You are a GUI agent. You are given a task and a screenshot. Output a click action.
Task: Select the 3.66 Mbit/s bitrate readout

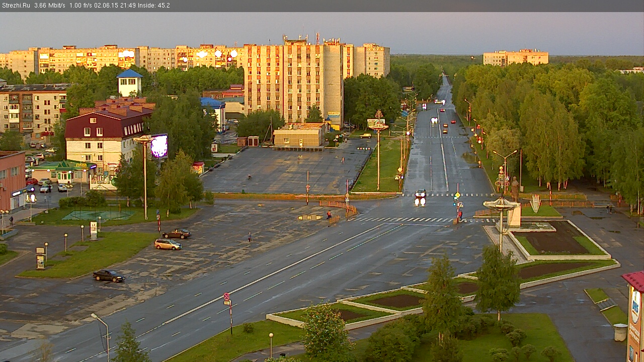click(x=50, y=6)
